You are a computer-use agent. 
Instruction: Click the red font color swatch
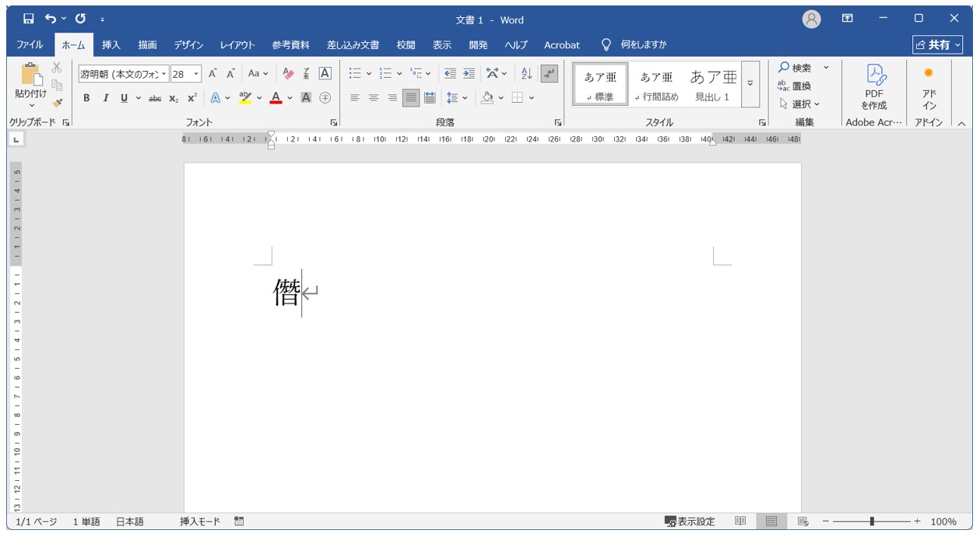[276, 98]
